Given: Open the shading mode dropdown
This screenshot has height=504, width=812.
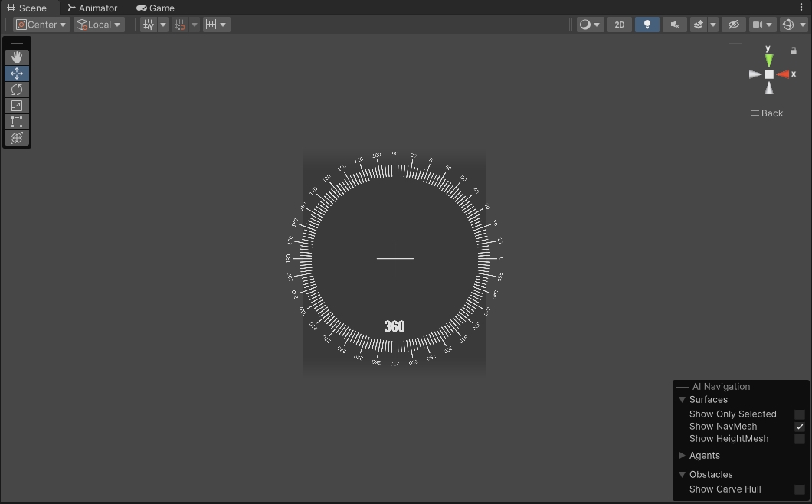Looking at the screenshot, I should point(588,24).
